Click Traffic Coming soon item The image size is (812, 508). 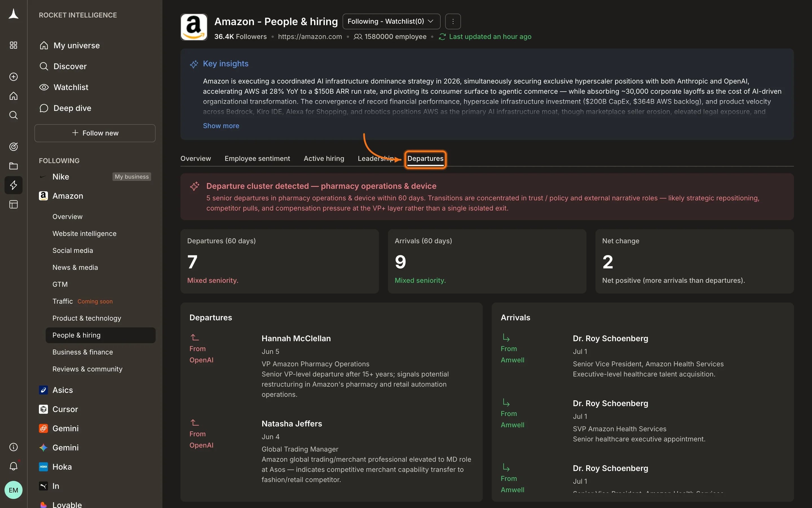tap(83, 301)
